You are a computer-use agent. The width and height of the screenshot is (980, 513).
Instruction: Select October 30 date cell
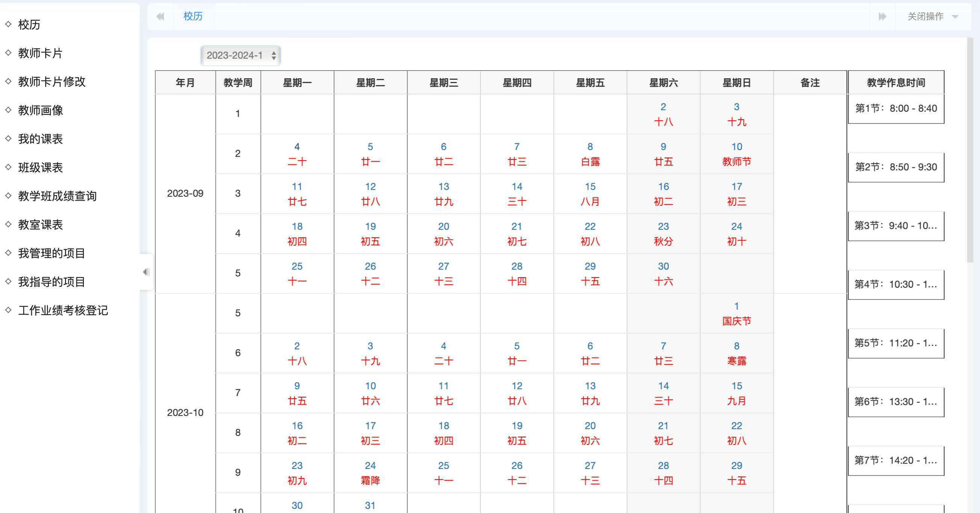[x=297, y=503]
